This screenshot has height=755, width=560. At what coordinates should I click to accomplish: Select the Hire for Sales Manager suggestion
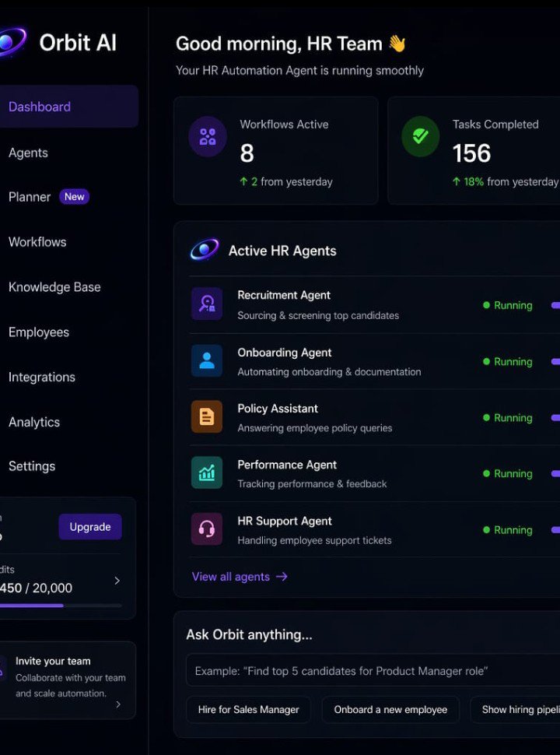click(x=248, y=709)
